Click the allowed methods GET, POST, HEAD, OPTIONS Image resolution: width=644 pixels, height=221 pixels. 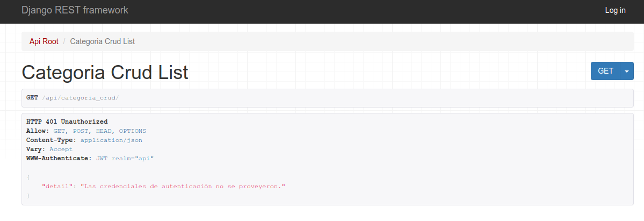(99, 131)
